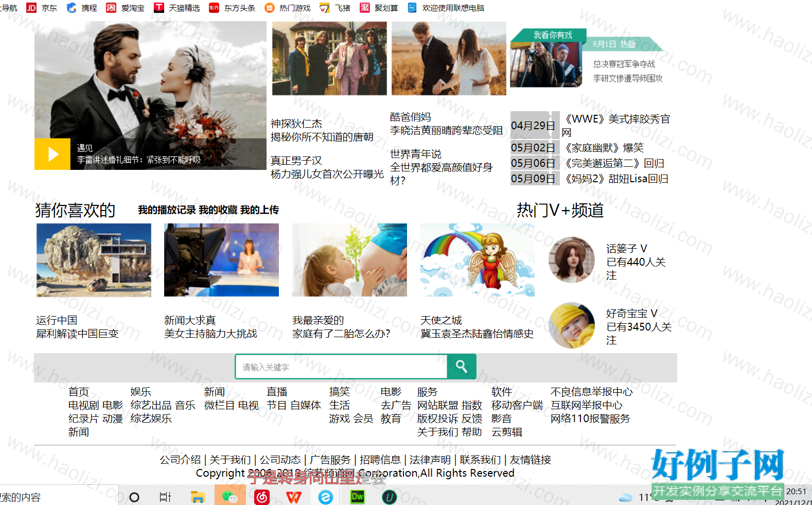Click the Windows Cortana circle icon in taskbar
Screen dimensions: 812x505
134,497
